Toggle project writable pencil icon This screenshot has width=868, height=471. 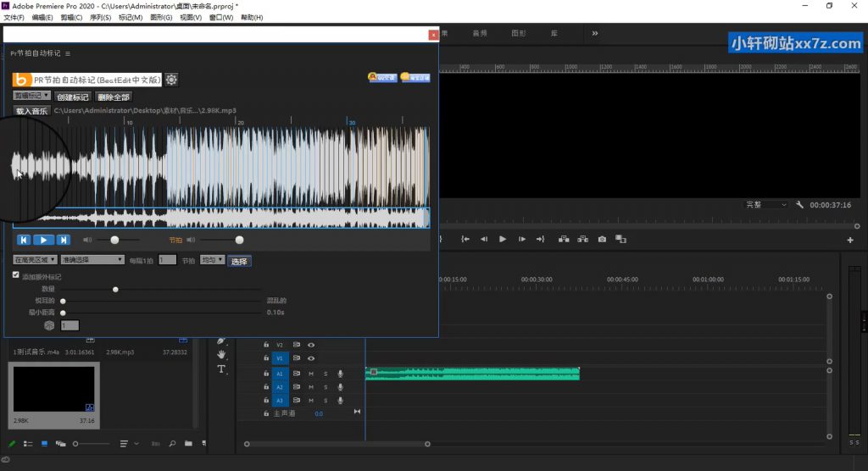(12, 444)
